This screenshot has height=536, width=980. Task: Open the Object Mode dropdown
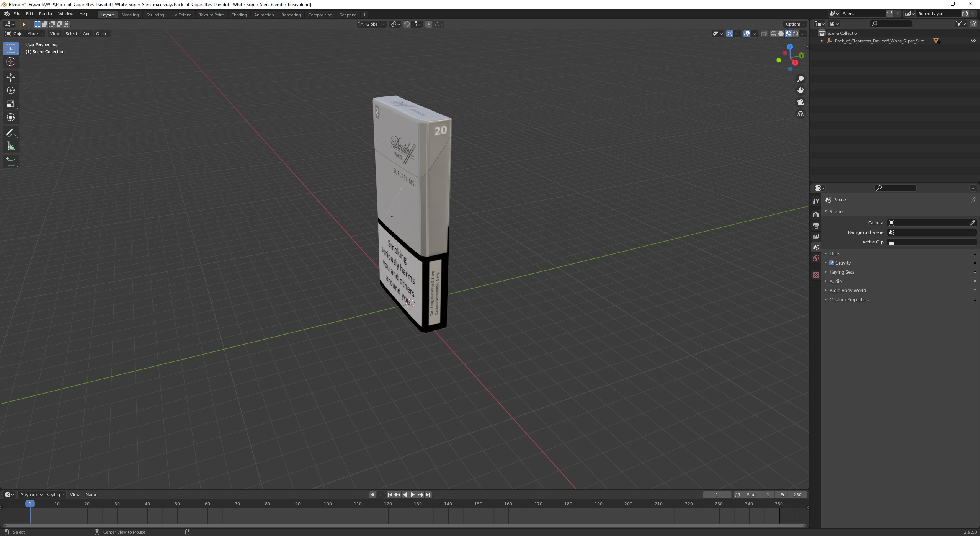tap(25, 34)
